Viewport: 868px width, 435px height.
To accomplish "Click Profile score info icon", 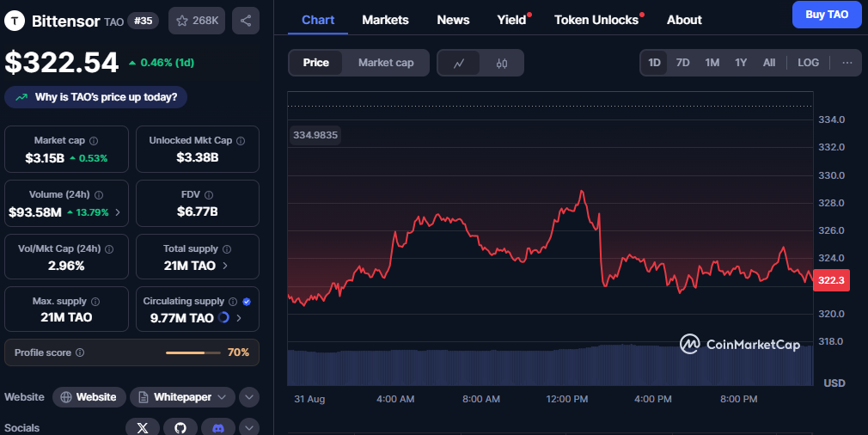I will point(80,352).
